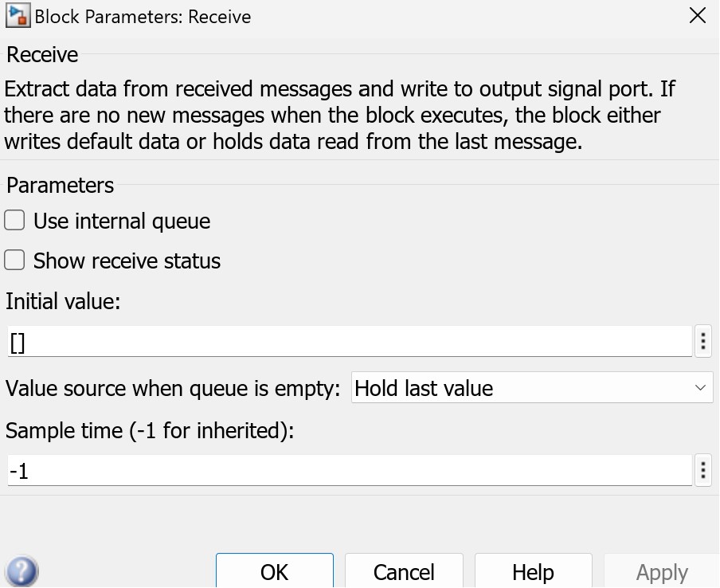
Task: Cancel the Receive block parameters dialog
Action: tap(404, 571)
